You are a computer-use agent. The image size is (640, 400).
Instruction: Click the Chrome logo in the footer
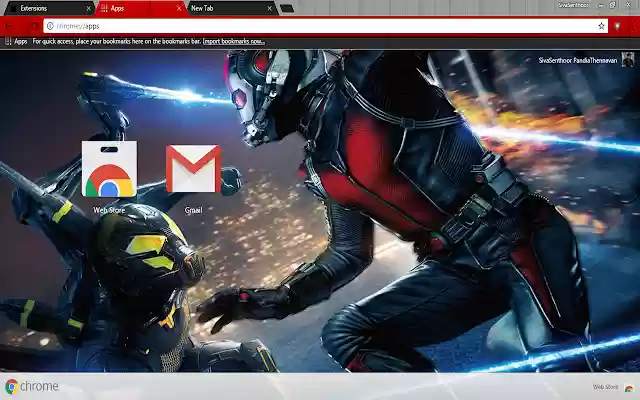pyautogui.click(x=31, y=386)
